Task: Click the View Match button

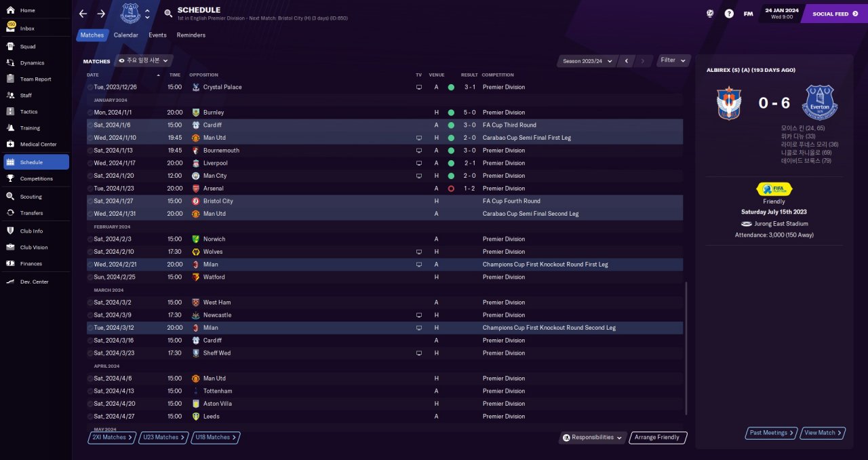Action: [823, 433]
